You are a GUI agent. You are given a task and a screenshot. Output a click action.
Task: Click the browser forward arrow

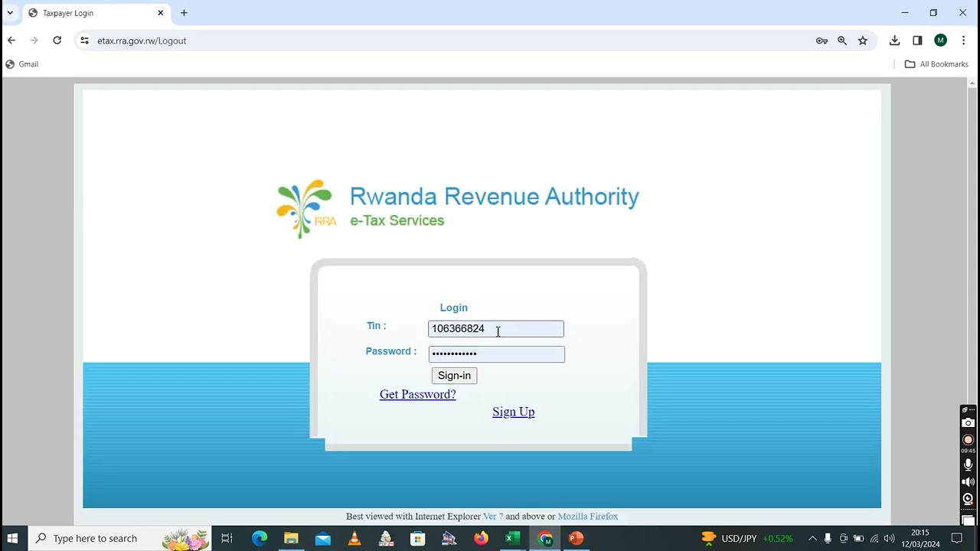pyautogui.click(x=34, y=41)
